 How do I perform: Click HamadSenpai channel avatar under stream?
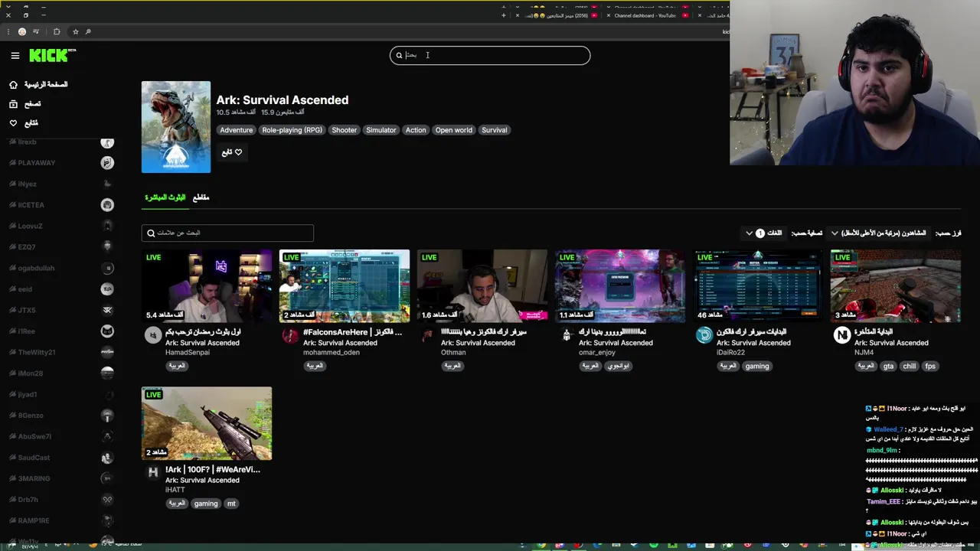coord(153,335)
